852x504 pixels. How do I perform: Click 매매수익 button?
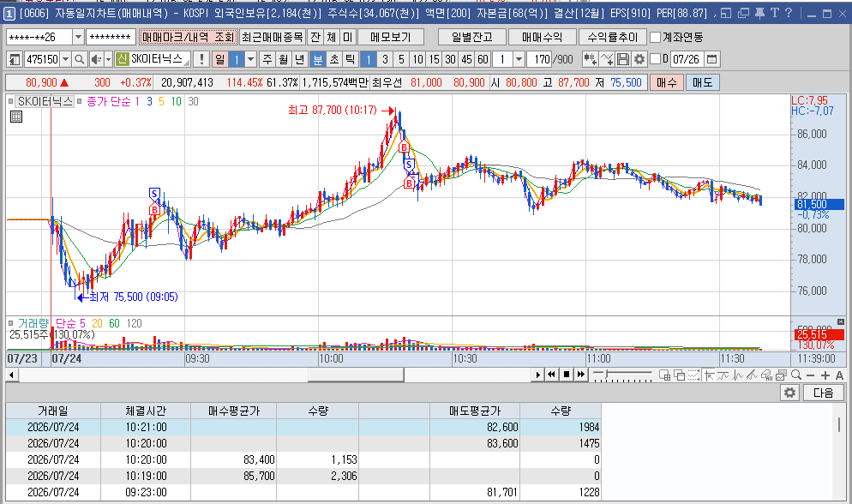[x=542, y=37]
